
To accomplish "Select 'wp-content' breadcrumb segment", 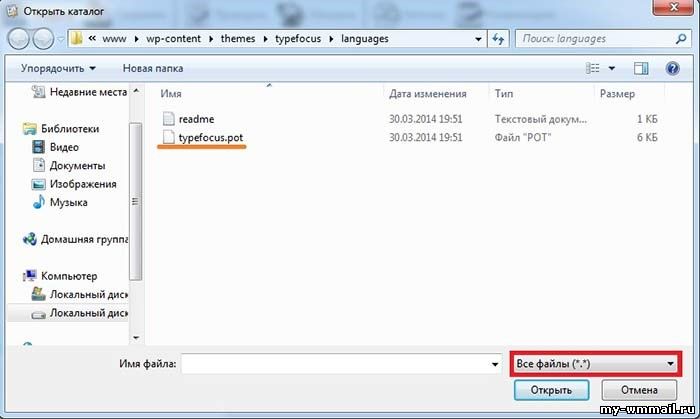I will pos(174,39).
